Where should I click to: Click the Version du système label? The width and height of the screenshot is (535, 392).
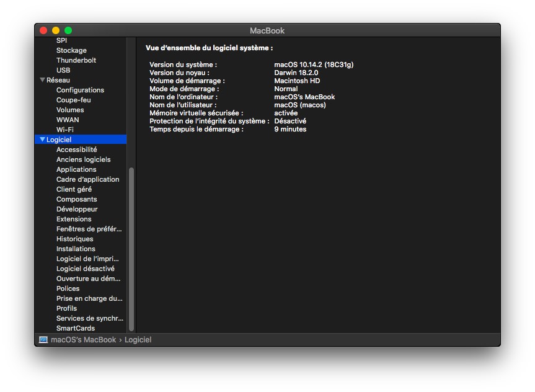pos(183,64)
